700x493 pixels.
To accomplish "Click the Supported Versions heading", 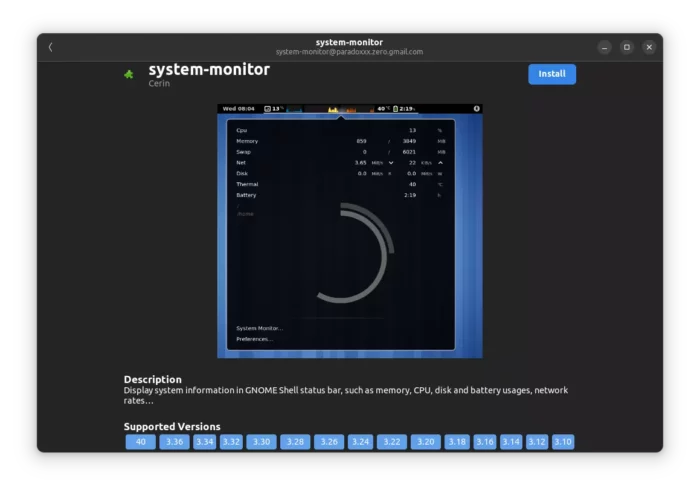I will click(172, 426).
